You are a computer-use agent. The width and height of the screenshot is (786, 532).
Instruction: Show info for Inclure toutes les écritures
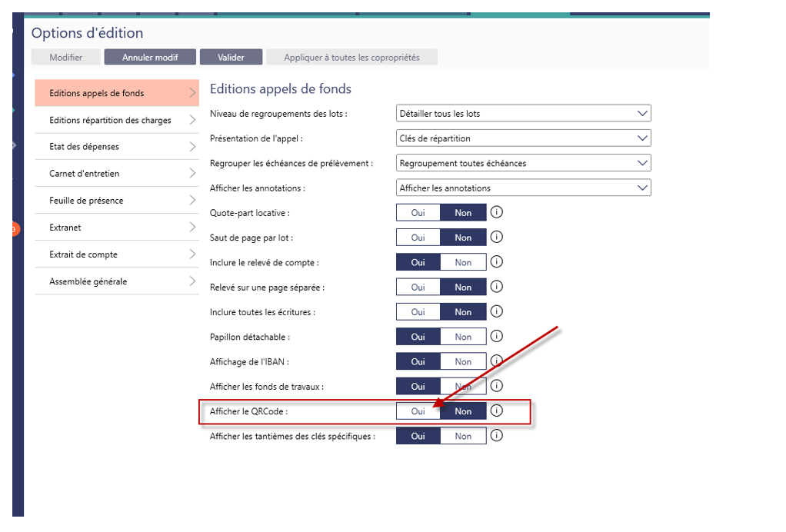point(497,311)
